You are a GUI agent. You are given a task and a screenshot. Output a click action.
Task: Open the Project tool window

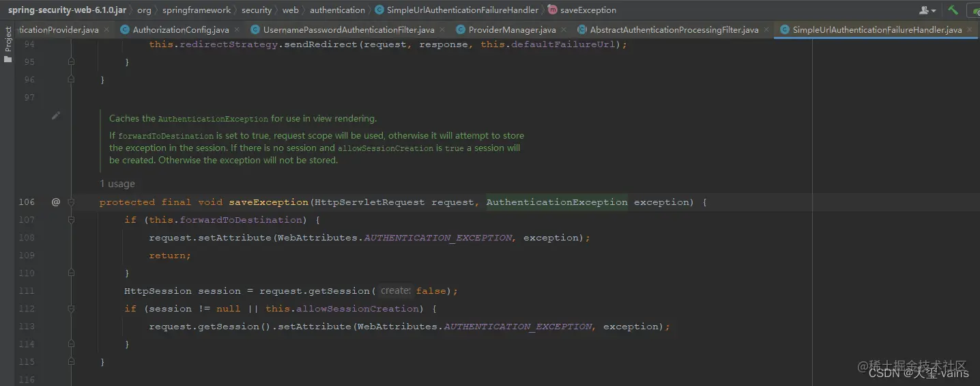click(8, 45)
